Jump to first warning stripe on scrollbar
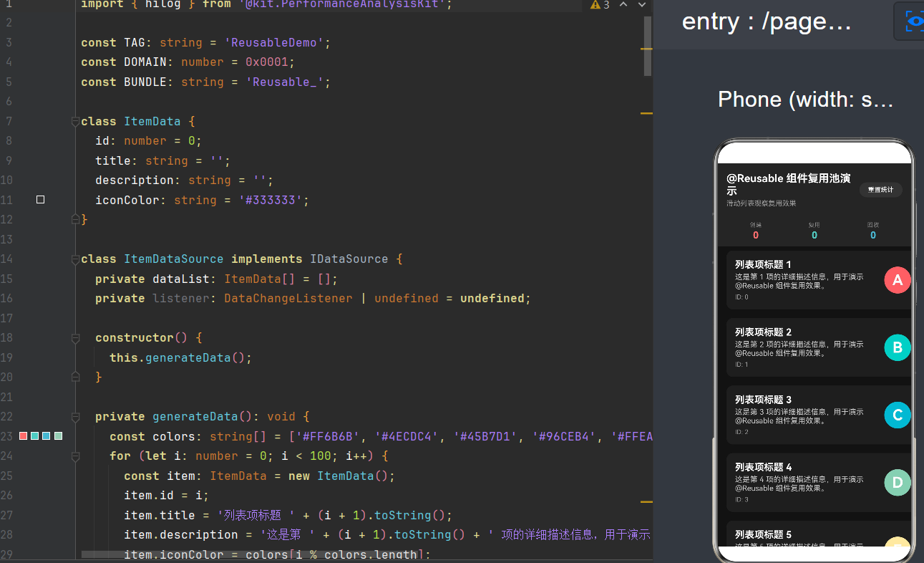The width and height of the screenshot is (924, 563). coord(646,48)
